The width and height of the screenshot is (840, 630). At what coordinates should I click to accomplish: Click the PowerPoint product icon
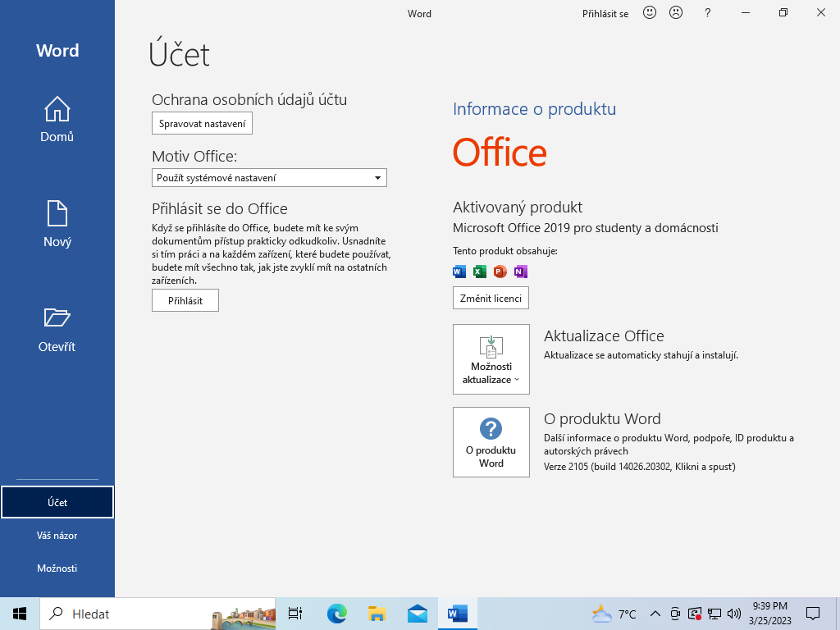coord(500,272)
